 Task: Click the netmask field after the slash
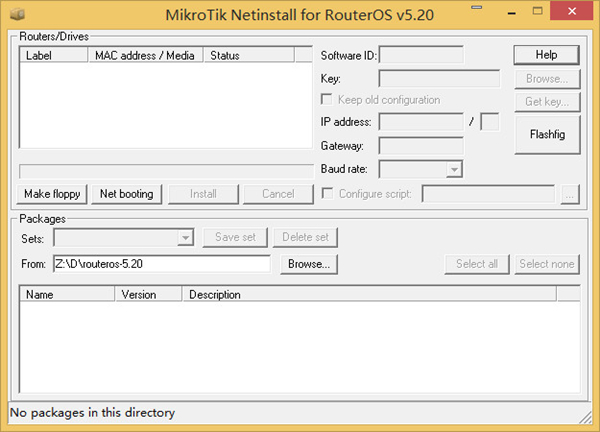[489, 122]
